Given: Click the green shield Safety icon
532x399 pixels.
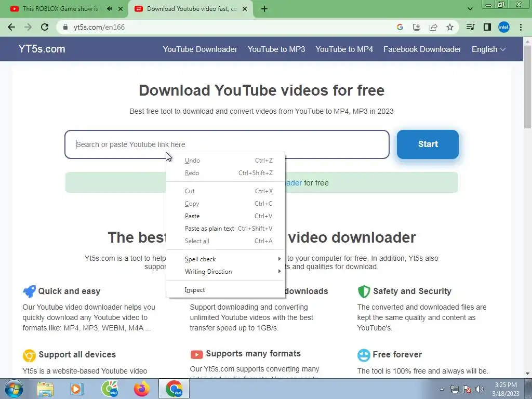Looking at the screenshot, I should [x=364, y=291].
